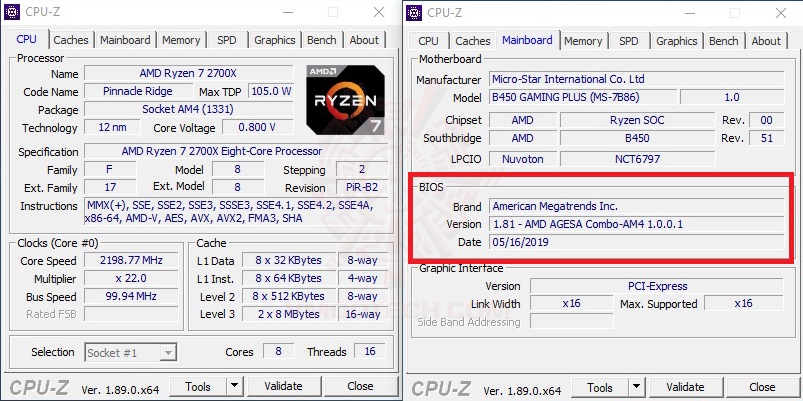This screenshot has width=803, height=401.
Task: Switch to CPU tab in right window
Action: click(428, 41)
